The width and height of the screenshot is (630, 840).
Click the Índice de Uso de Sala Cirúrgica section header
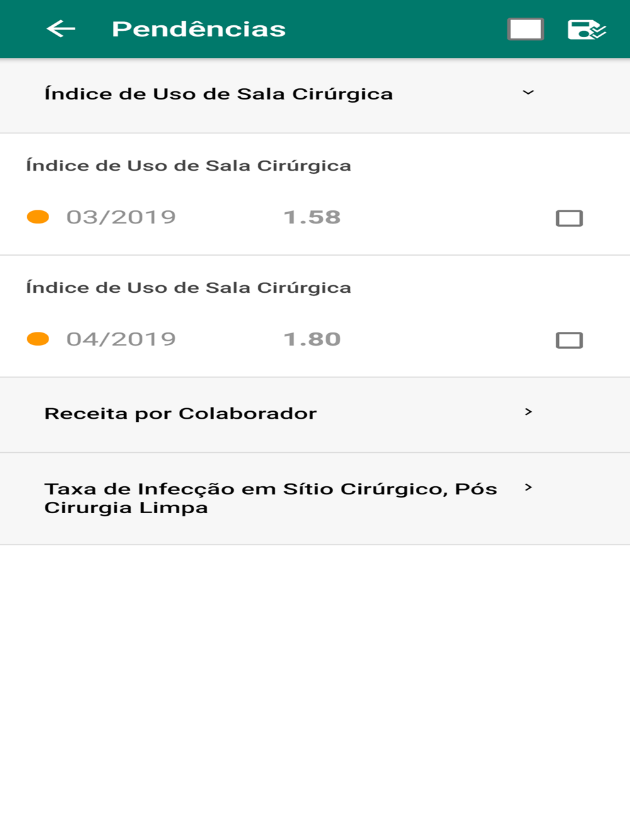coord(218,94)
